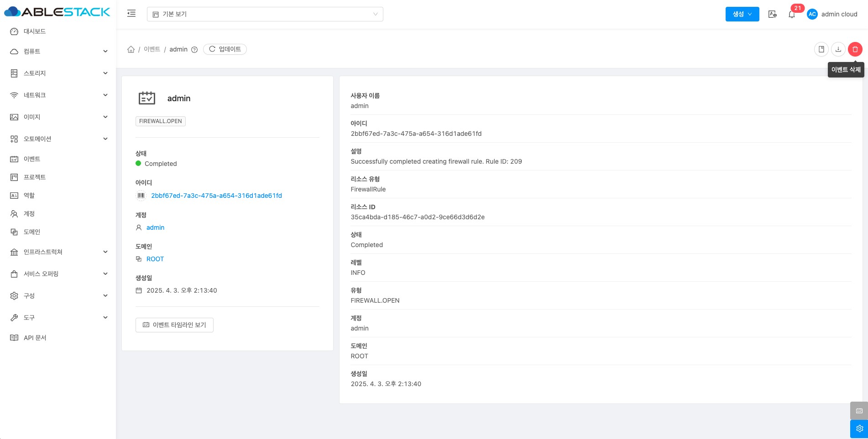This screenshot has width=868, height=439.
Task: Go to 대시보드 in the sidebar
Action: (x=35, y=31)
